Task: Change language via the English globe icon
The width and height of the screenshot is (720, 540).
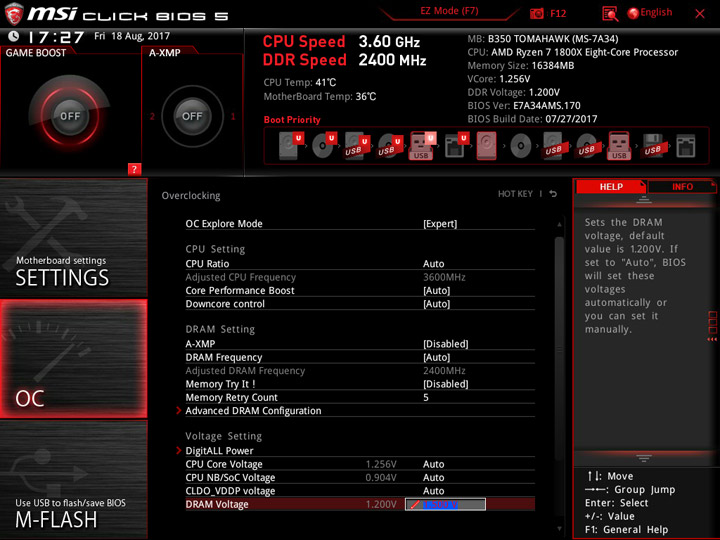Action: [633, 13]
